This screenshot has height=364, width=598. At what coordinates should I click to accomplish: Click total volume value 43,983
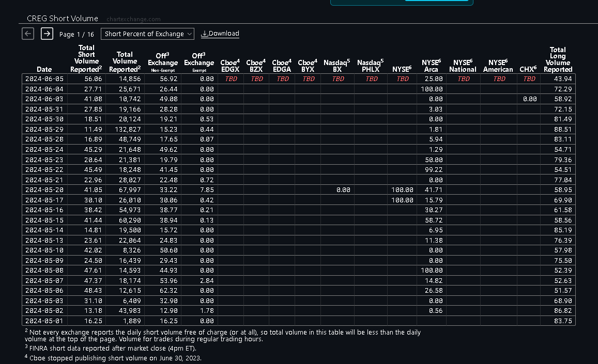click(x=130, y=311)
